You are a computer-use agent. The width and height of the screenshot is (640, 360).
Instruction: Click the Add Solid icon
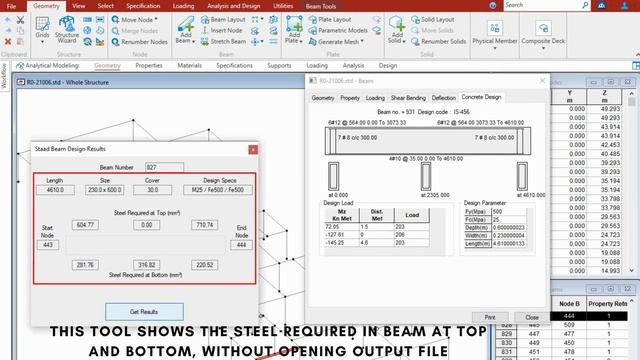click(x=396, y=24)
